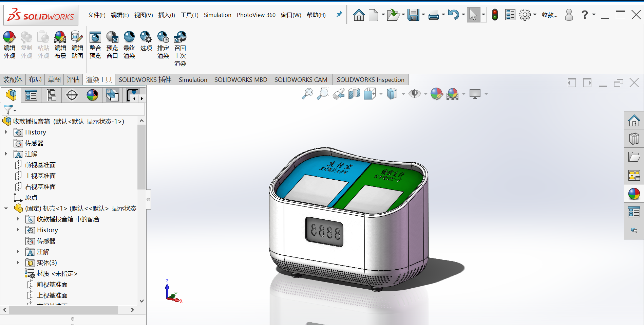Open the 工具(T) menu
This screenshot has height=325, width=644.
tap(189, 15)
